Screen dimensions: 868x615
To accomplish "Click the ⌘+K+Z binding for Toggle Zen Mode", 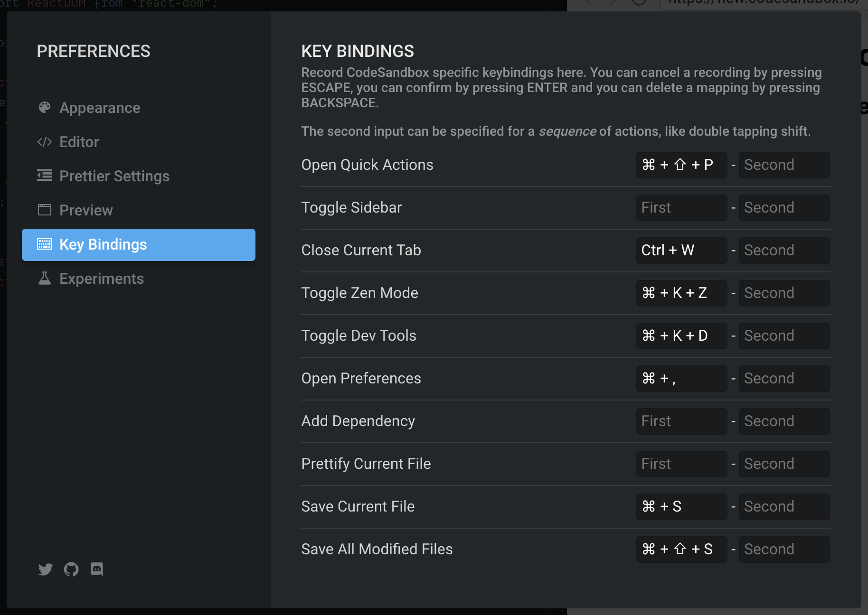I will tap(681, 293).
